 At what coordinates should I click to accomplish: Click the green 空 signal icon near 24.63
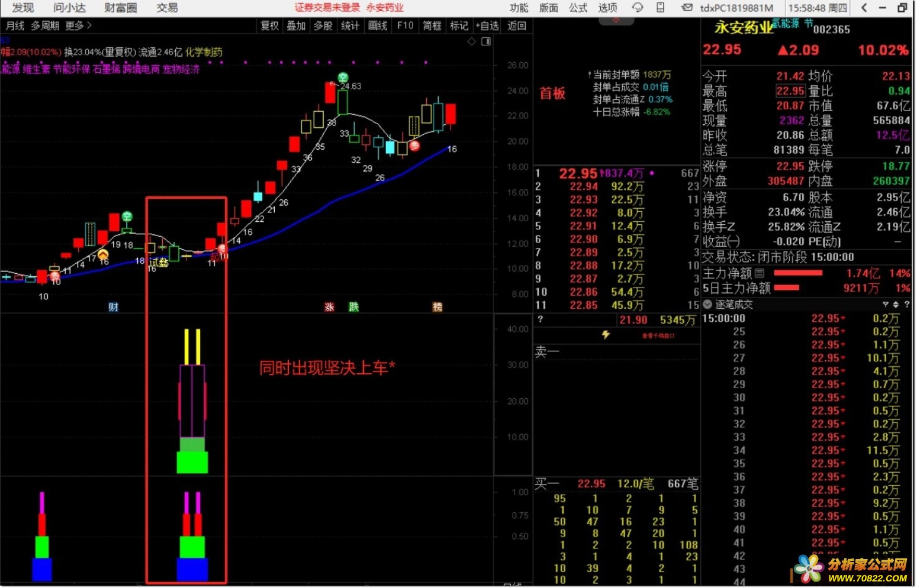343,77
